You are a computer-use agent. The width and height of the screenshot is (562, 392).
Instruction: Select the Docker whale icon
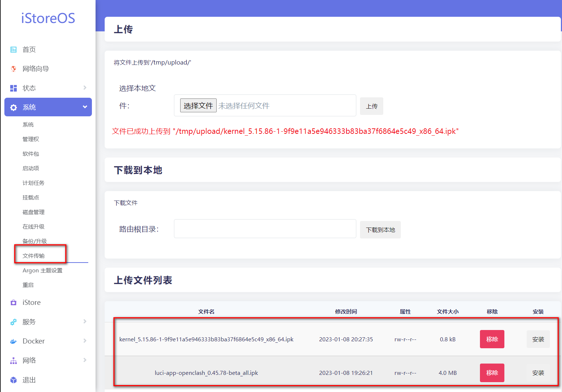coord(13,341)
